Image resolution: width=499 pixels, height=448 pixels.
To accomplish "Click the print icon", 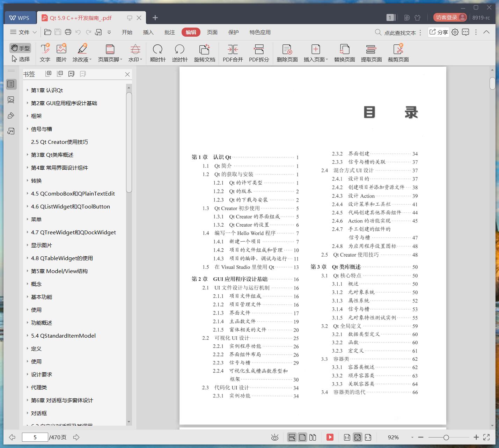I will click(68, 32).
